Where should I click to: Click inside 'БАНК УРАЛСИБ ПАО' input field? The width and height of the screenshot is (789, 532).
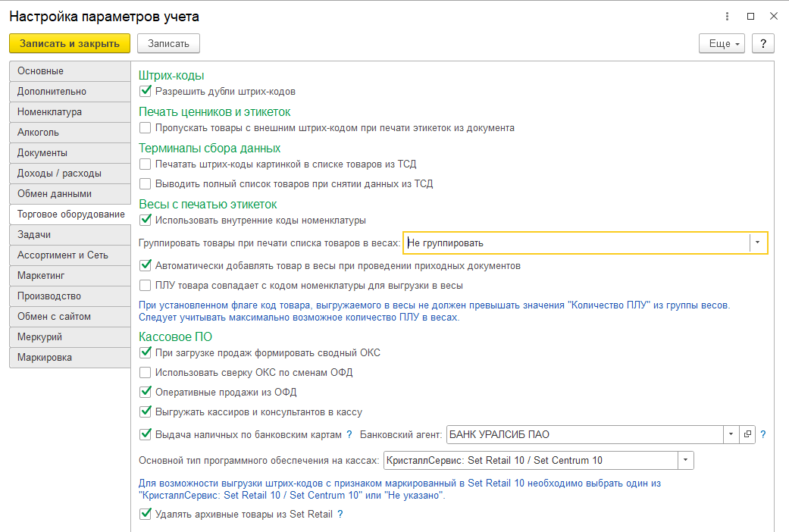(584, 434)
